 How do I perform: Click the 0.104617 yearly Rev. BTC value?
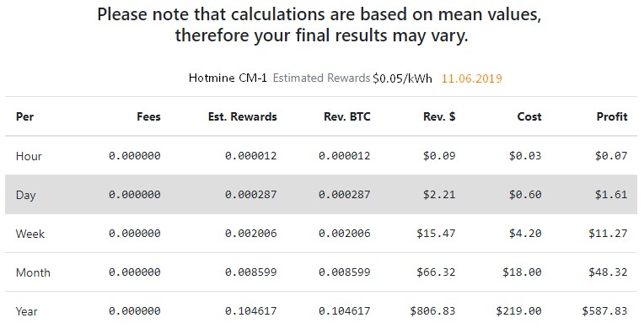point(344,311)
